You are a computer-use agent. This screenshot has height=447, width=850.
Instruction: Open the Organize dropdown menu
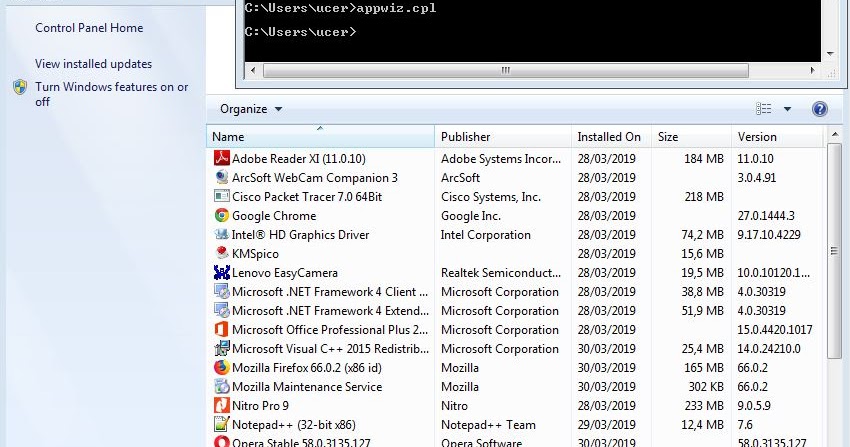[251, 109]
